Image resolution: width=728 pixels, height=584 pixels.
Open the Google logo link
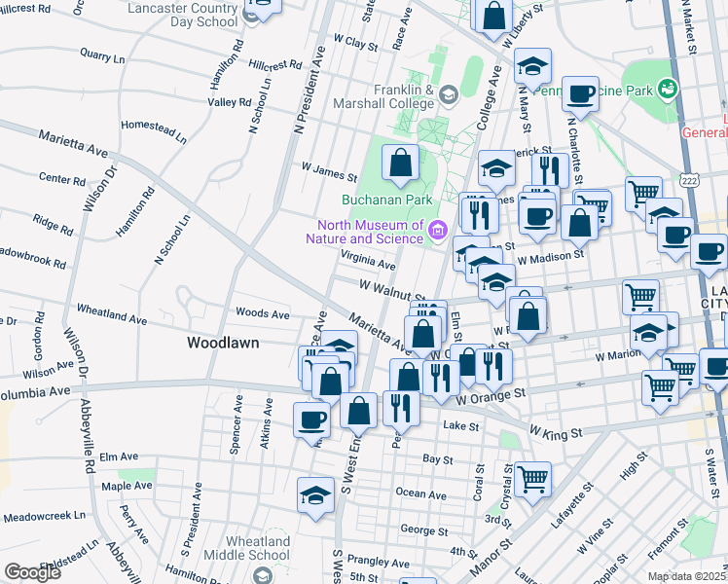(32, 572)
